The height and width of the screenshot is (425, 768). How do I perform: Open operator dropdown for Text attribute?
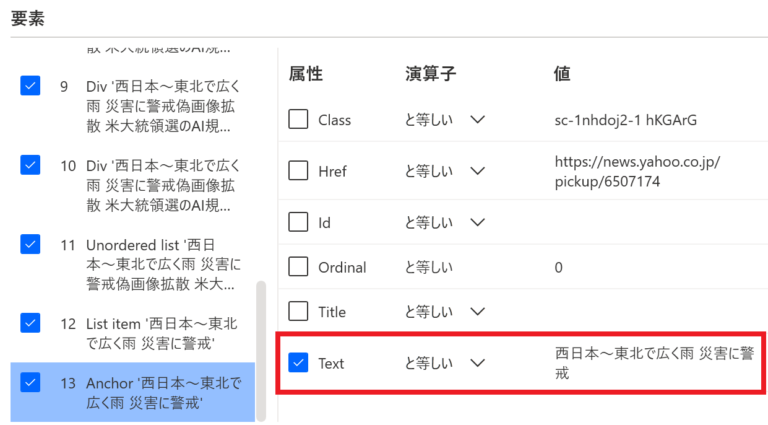(477, 363)
